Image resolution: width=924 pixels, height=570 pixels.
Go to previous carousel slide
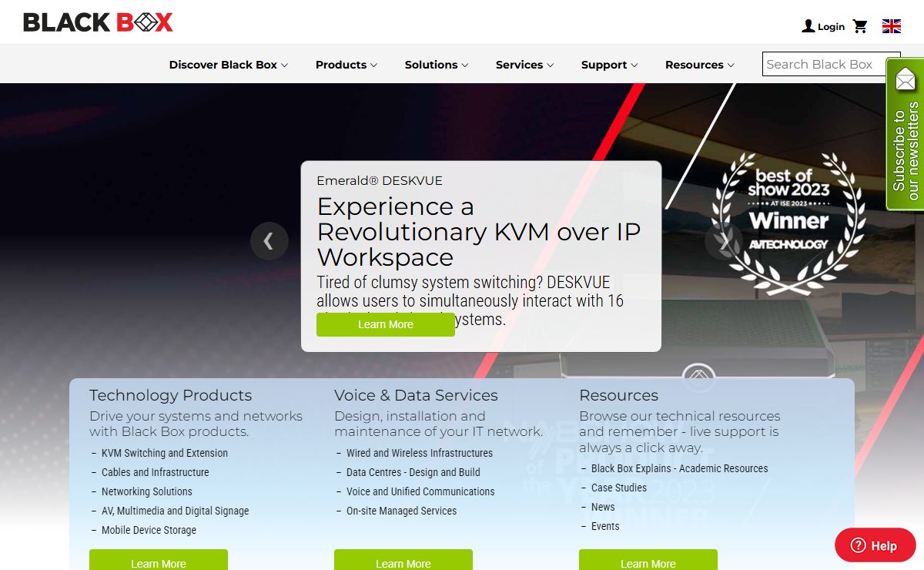click(x=269, y=241)
